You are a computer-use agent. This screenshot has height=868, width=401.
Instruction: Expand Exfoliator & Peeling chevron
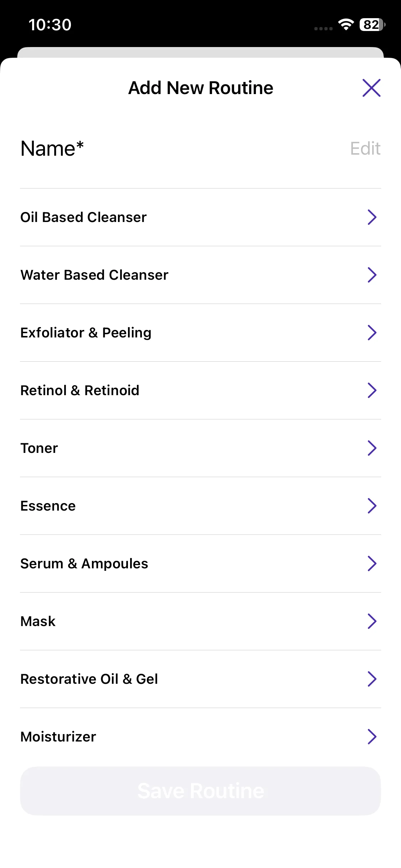point(372,332)
